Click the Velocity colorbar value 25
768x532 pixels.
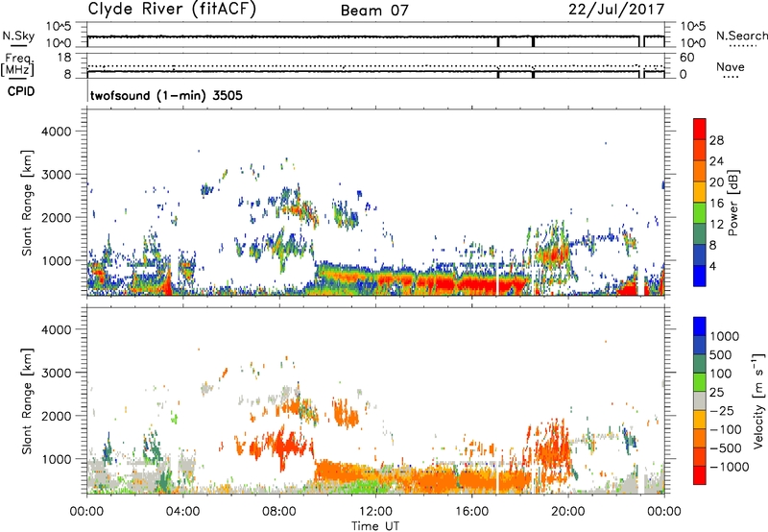click(717, 393)
